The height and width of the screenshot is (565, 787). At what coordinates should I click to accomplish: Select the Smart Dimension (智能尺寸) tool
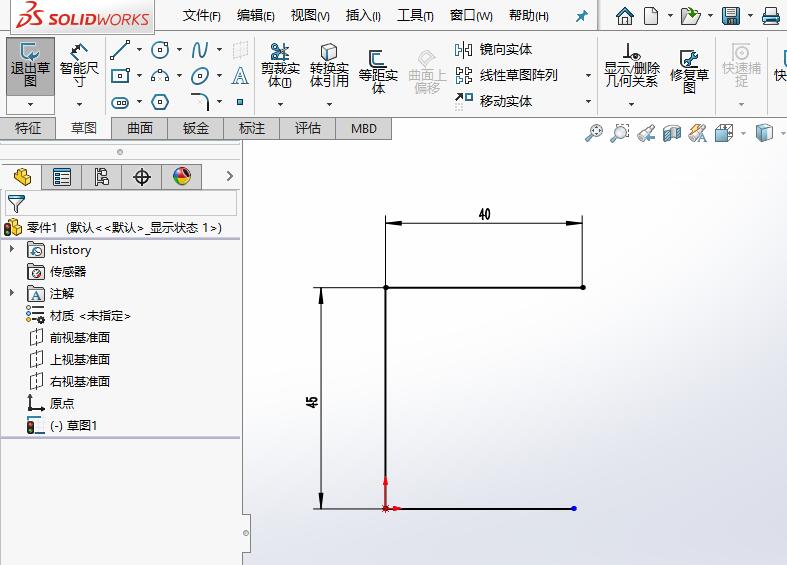pyautogui.click(x=79, y=66)
